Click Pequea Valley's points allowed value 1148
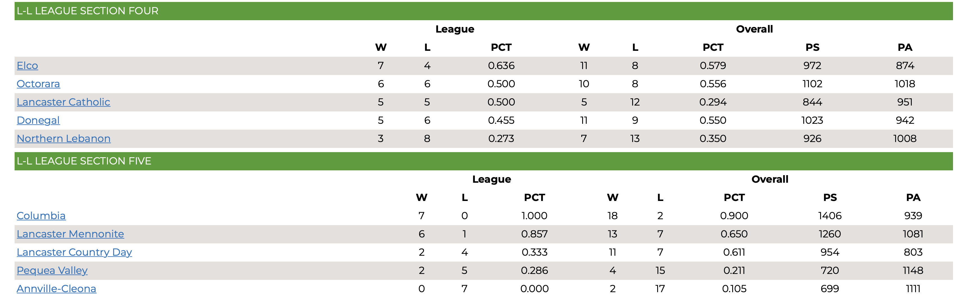 tap(913, 271)
